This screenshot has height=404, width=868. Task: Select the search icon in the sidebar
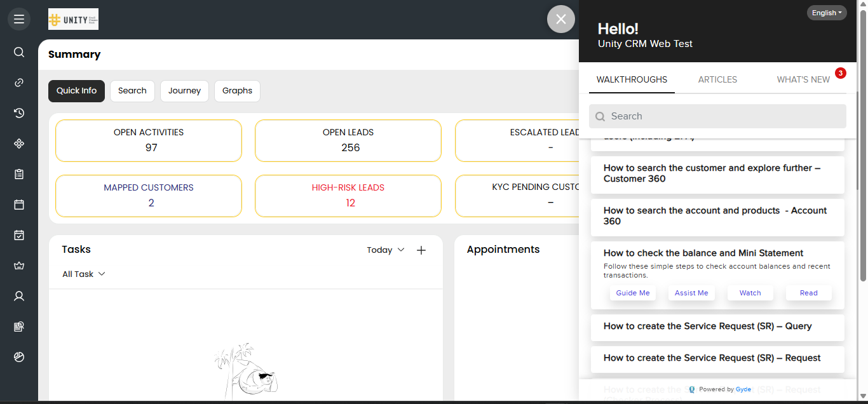pyautogui.click(x=18, y=52)
